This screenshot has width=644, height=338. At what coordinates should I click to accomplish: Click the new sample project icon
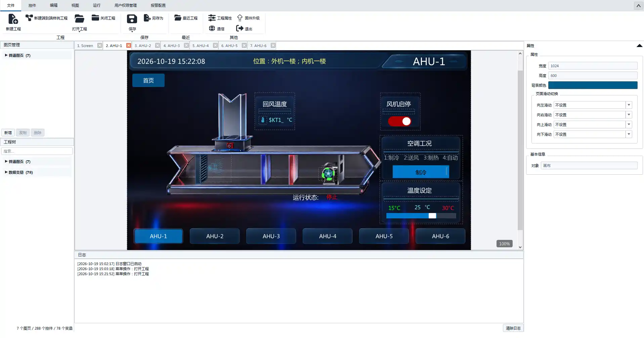(29, 18)
